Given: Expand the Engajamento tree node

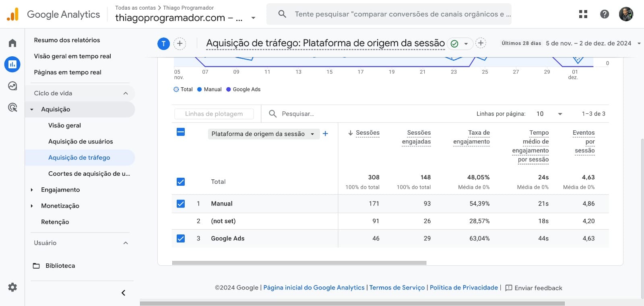Looking at the screenshot, I should tap(32, 190).
